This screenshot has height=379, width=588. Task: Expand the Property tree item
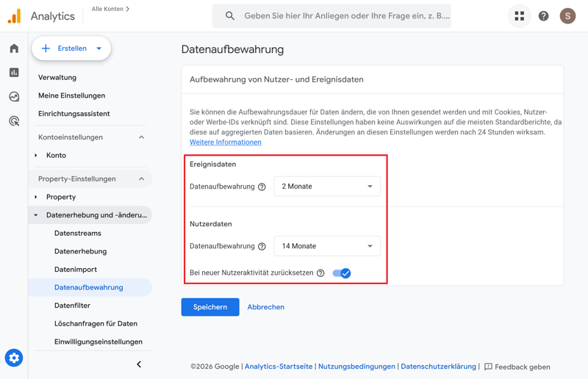point(36,197)
